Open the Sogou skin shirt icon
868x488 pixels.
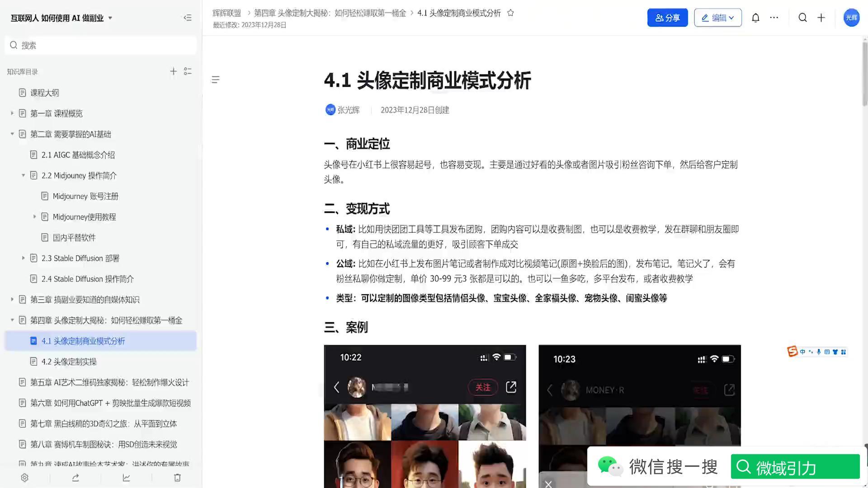(x=835, y=352)
